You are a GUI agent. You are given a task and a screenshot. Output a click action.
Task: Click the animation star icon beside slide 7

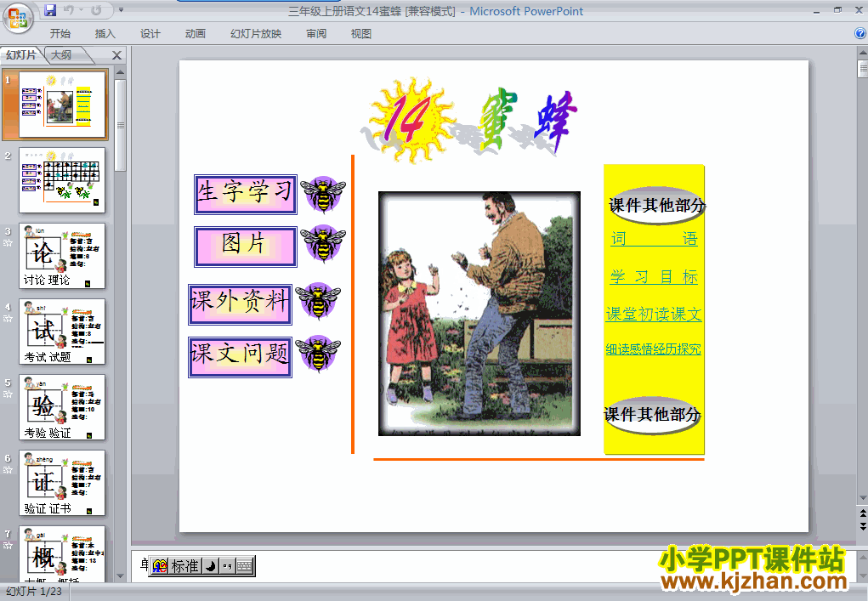[x=8, y=546]
